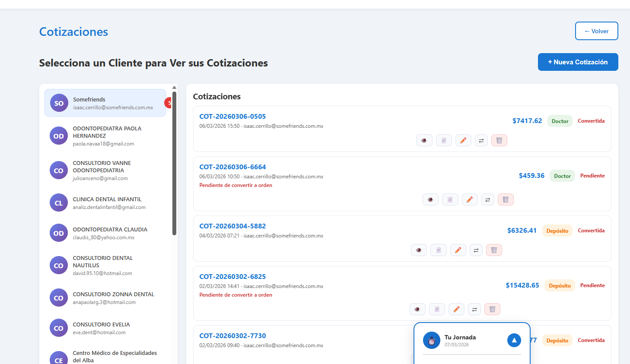Image resolution: width=630 pixels, height=364 pixels.
Task: Delete COT-20260306-0505 using the trash icon
Action: point(499,140)
